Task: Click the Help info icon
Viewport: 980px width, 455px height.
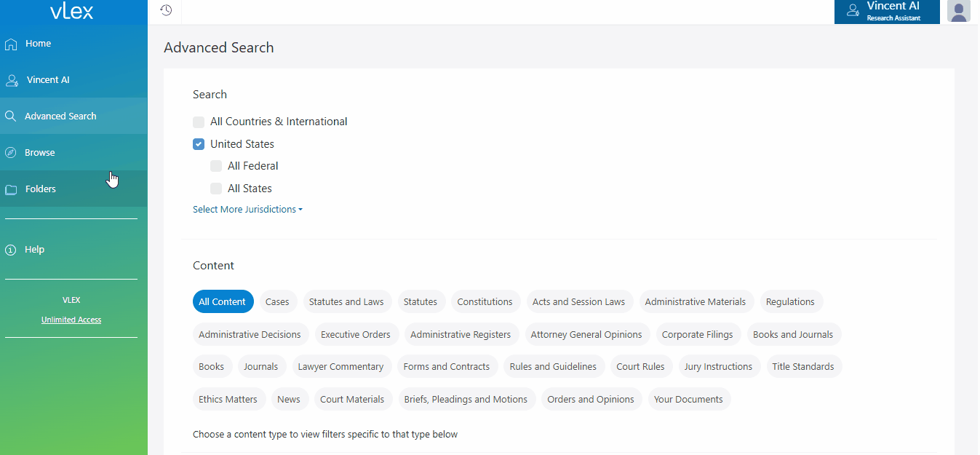Action: click(11, 250)
